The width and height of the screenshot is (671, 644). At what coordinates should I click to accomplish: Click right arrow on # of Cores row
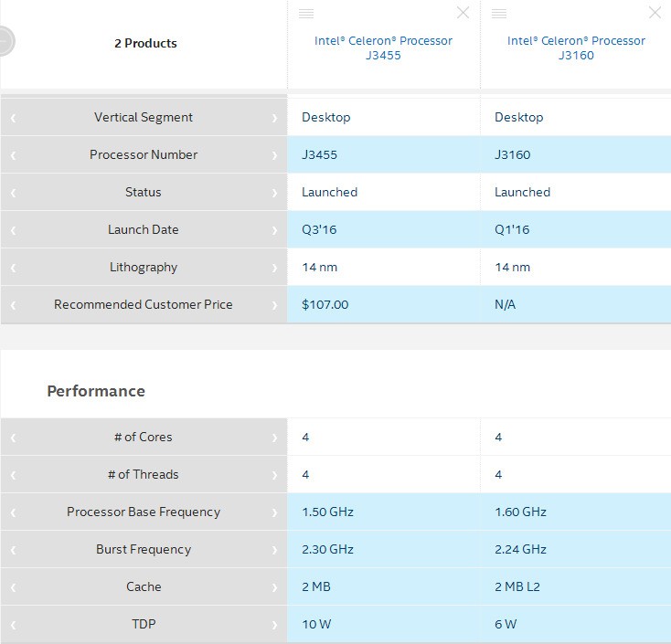pyautogui.click(x=274, y=438)
